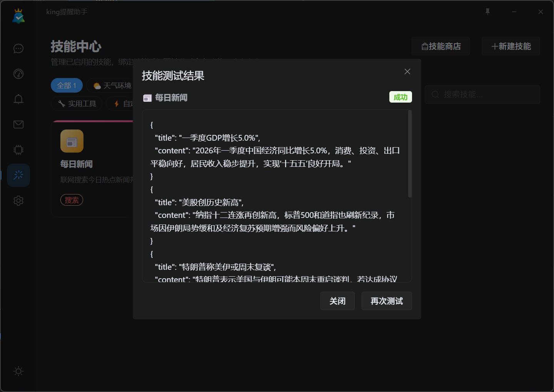Select the 天气环境 filter chip
The width and height of the screenshot is (554, 392).
112,85
